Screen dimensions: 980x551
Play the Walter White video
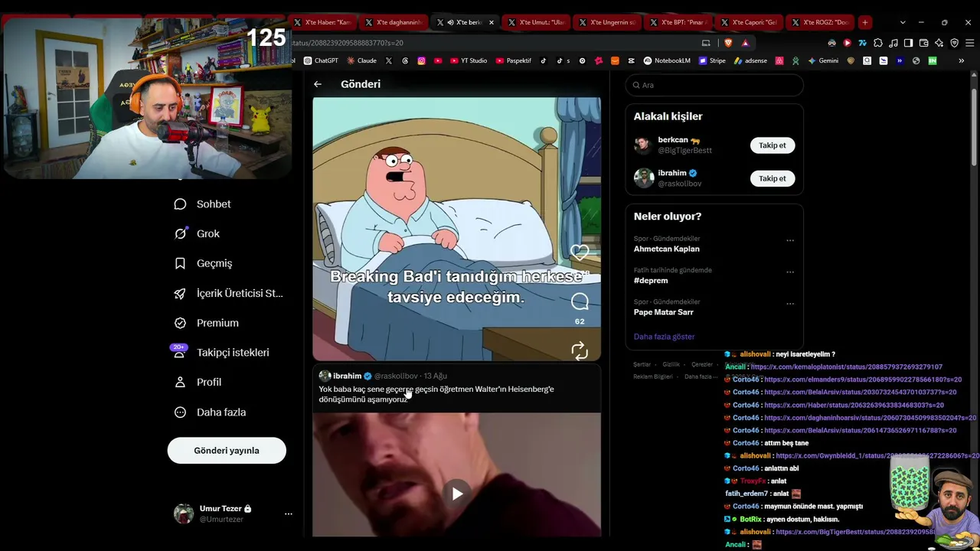tap(457, 494)
